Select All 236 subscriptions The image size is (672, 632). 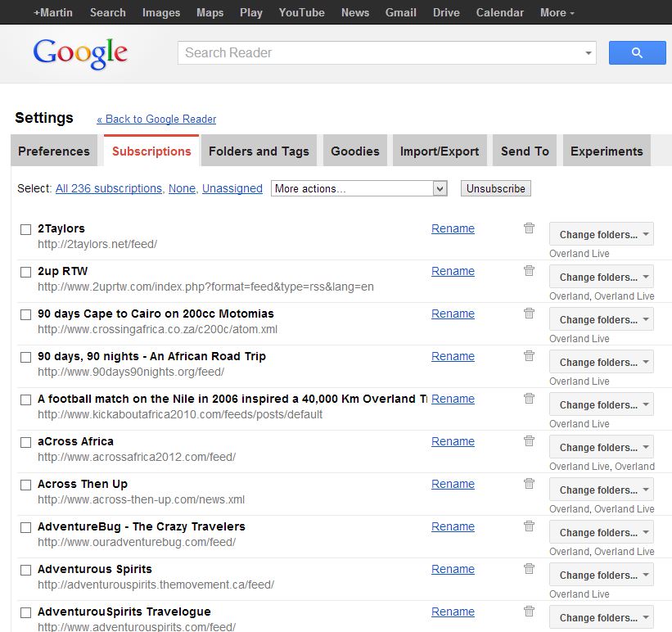[109, 188]
